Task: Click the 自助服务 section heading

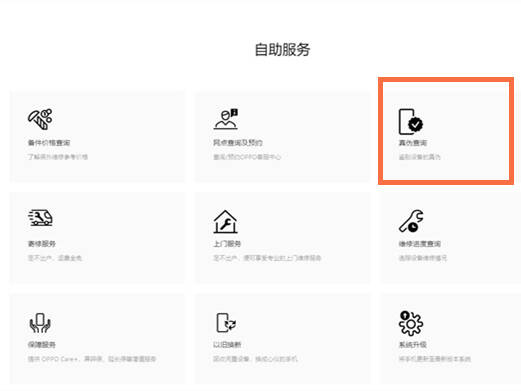Action: (x=282, y=50)
